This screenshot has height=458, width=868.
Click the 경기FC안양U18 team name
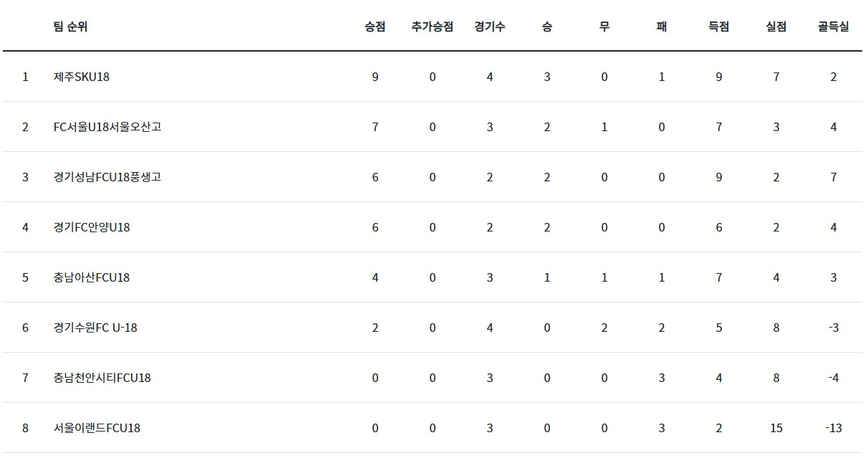(x=92, y=227)
